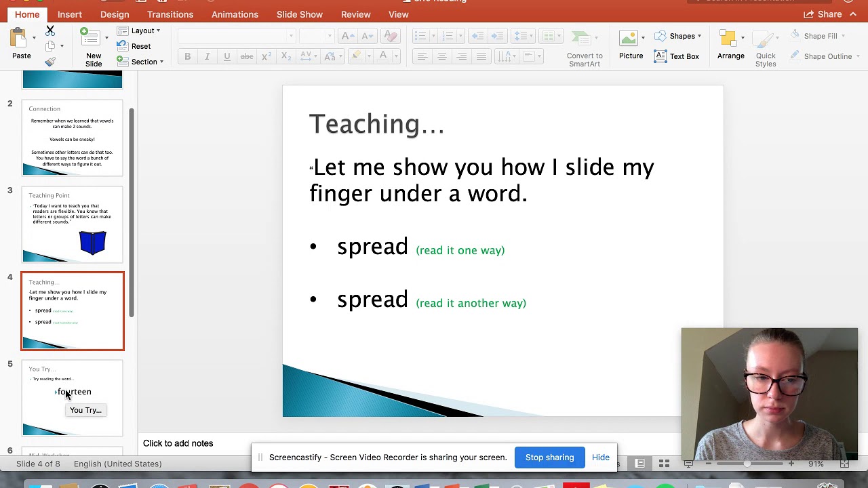Open the Shapes gallery
Screen dimensions: 868x488
(678, 36)
